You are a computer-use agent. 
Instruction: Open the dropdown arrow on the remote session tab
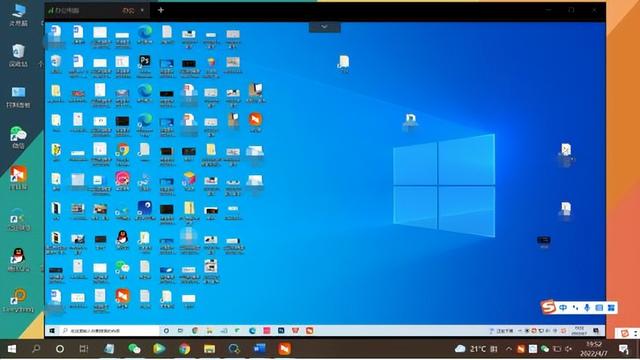(142, 10)
